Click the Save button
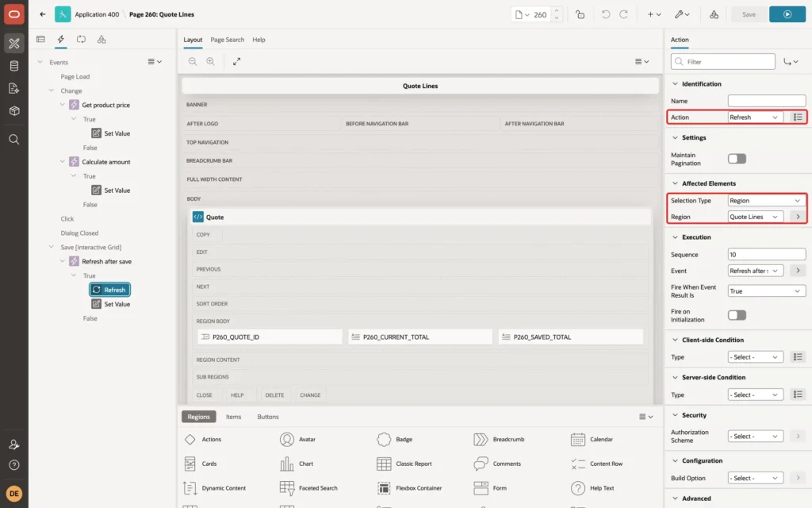812x508 pixels. click(749, 14)
